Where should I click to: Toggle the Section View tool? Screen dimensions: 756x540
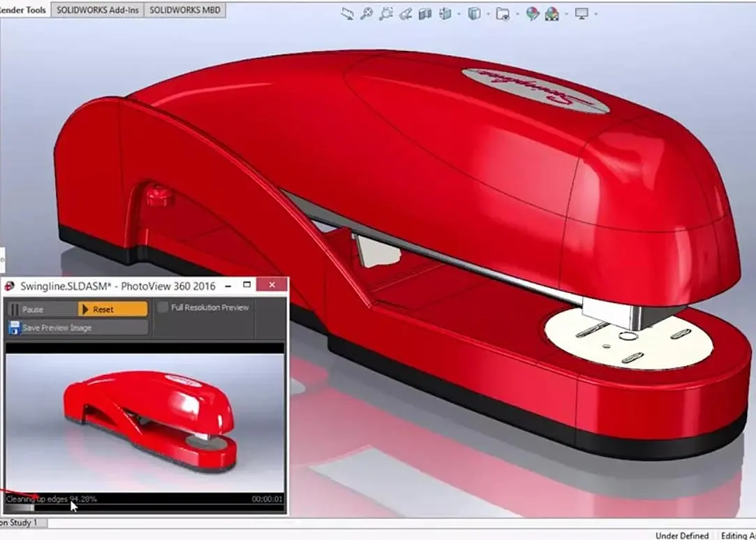[424, 13]
